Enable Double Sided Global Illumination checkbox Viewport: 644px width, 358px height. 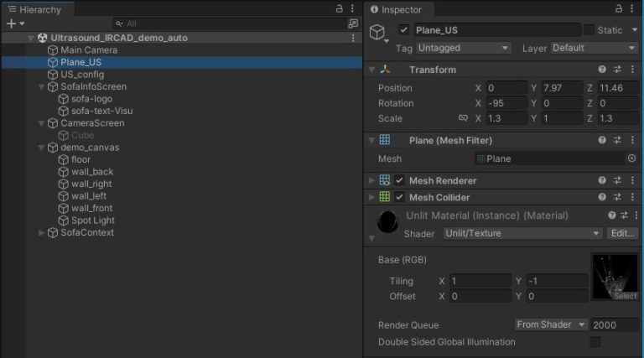pyautogui.click(x=595, y=342)
